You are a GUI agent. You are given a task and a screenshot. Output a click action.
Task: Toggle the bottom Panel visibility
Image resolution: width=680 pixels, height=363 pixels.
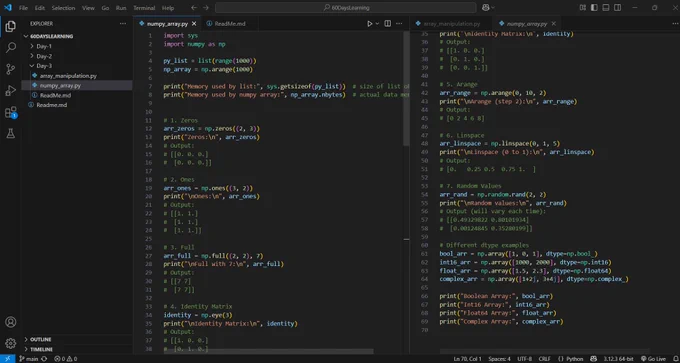coord(606,8)
